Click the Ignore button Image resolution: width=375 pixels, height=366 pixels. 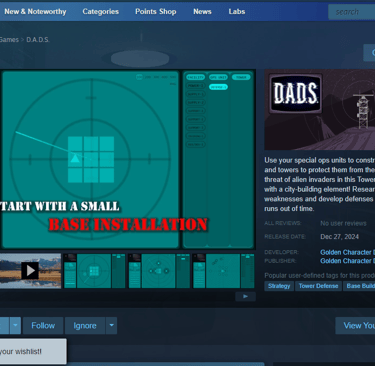(x=85, y=326)
